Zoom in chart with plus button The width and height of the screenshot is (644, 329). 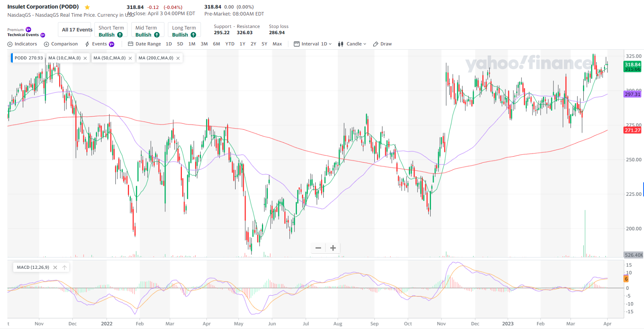pyautogui.click(x=333, y=248)
